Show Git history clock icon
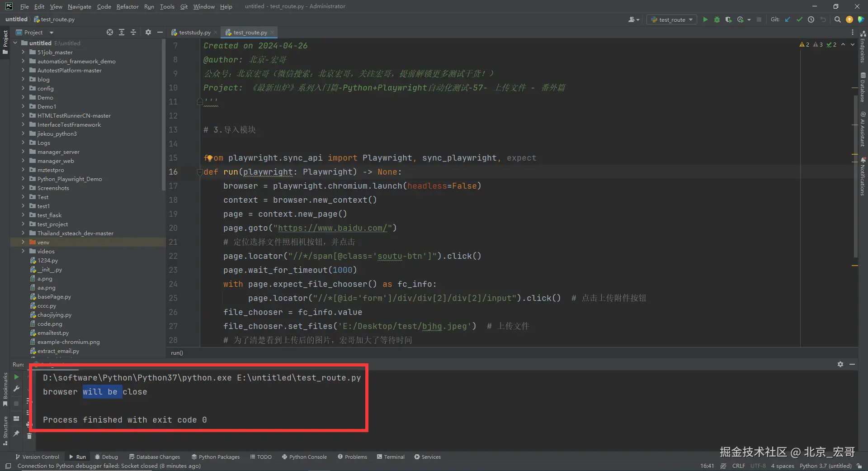Screen dimensions: 868x471 [x=811, y=19]
